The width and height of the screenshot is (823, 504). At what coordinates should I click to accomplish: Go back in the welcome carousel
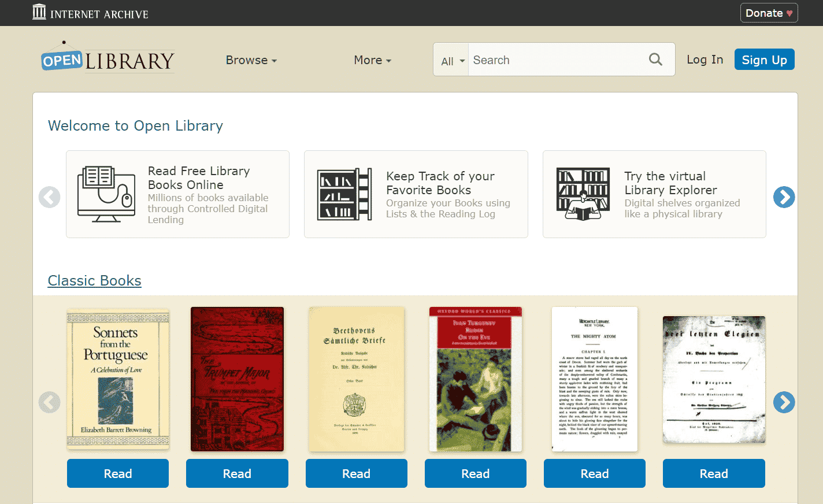tap(49, 197)
